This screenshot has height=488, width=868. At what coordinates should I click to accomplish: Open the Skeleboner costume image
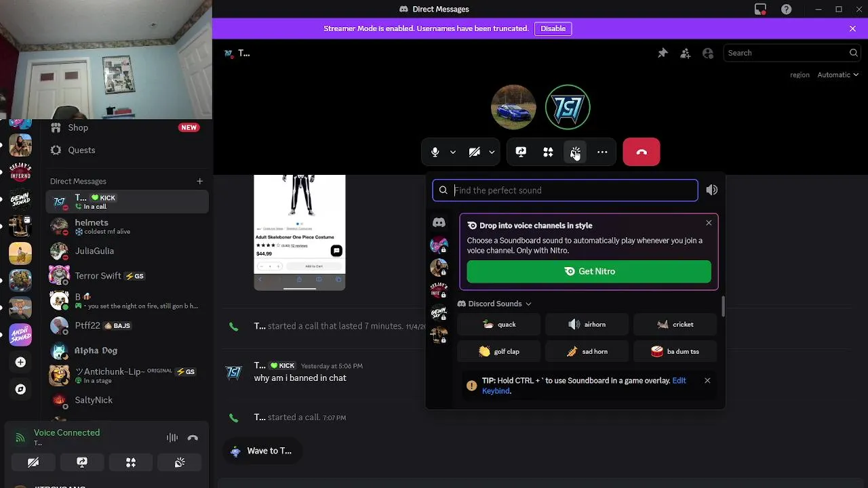click(300, 232)
